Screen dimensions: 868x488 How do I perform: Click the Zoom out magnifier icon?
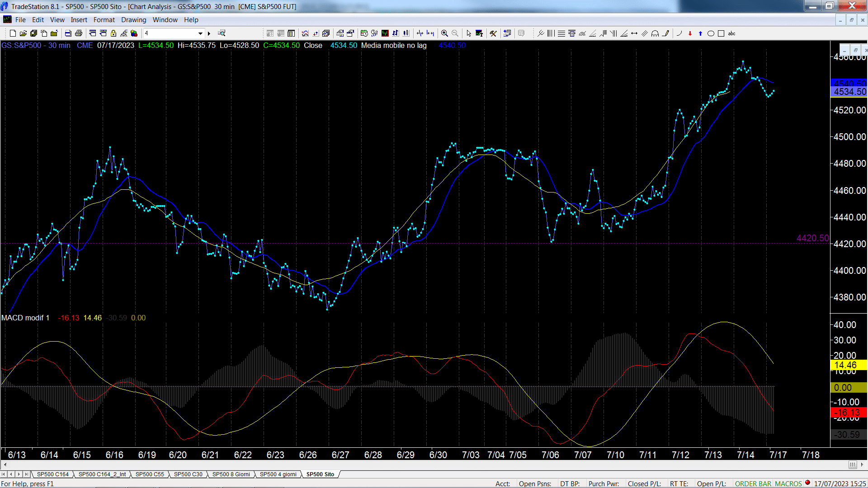(455, 33)
